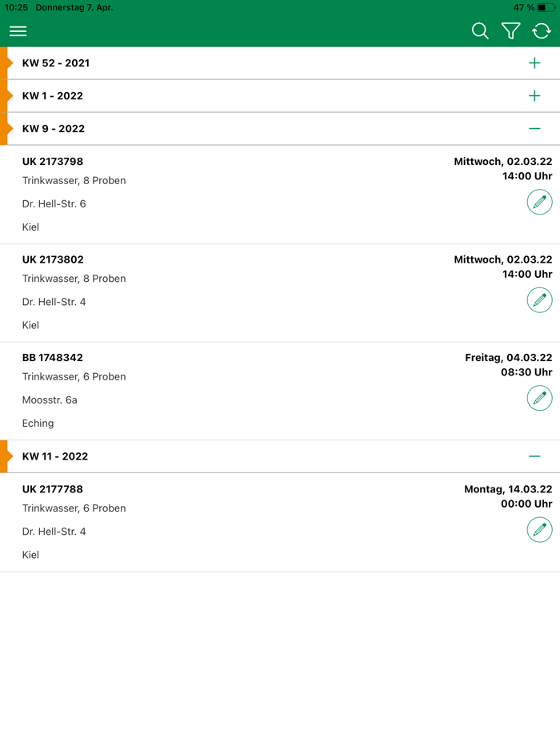This screenshot has width=560, height=747.
Task: Edit the UK 2173802 order
Action: pyautogui.click(x=539, y=300)
